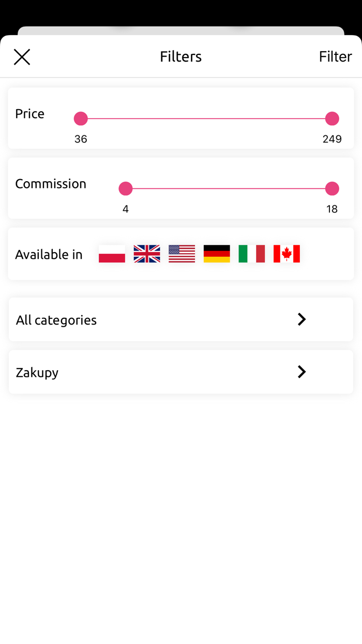
Task: Open the Available in section
Action: pyautogui.click(x=49, y=254)
